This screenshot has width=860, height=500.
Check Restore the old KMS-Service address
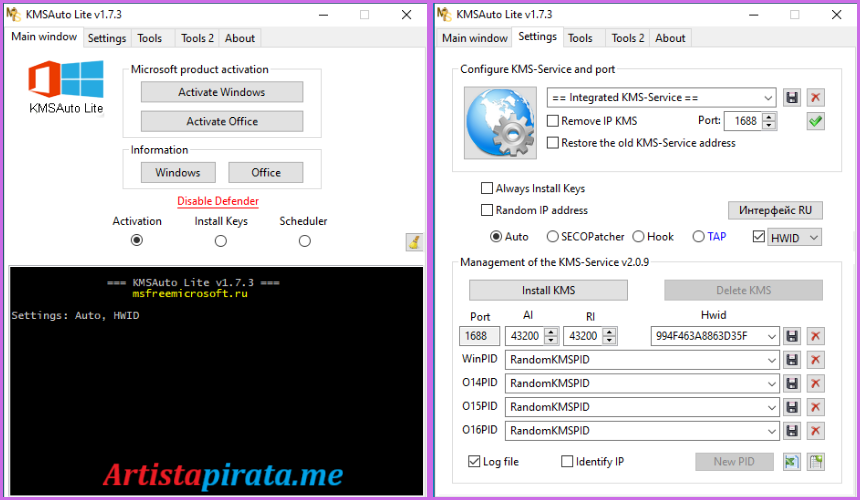pos(553,143)
